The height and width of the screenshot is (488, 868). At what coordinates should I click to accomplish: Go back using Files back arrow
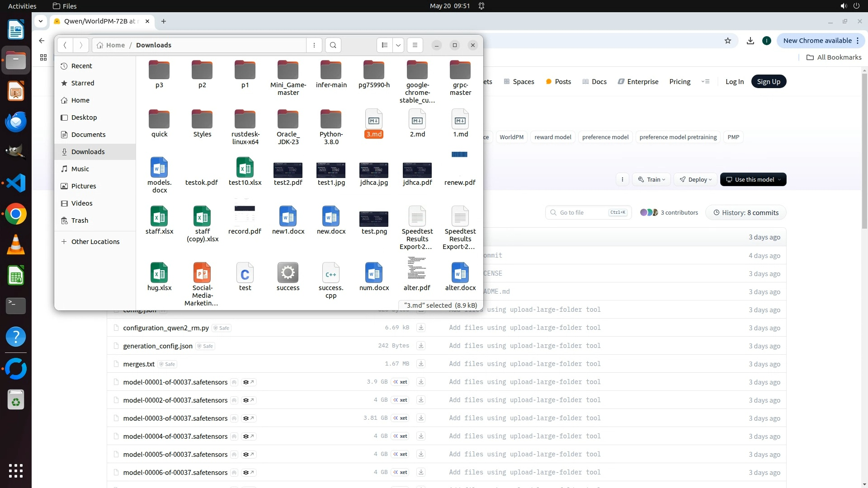point(65,45)
